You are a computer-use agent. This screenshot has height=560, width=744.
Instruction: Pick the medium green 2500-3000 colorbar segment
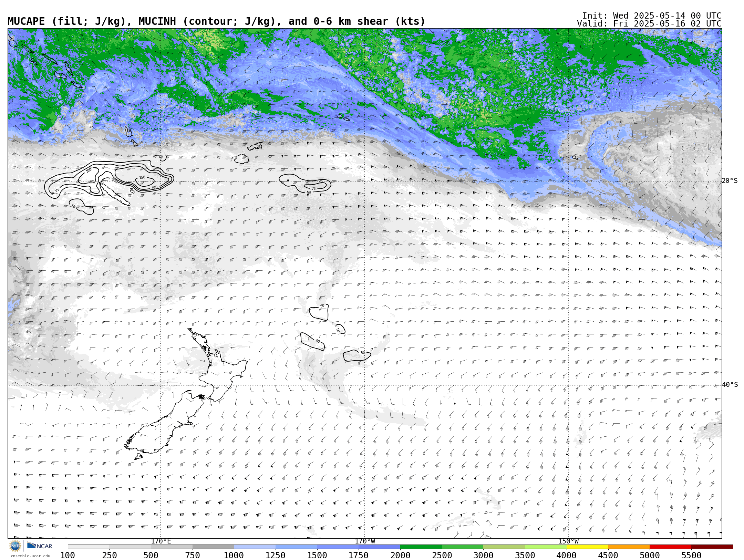pyautogui.click(x=463, y=547)
